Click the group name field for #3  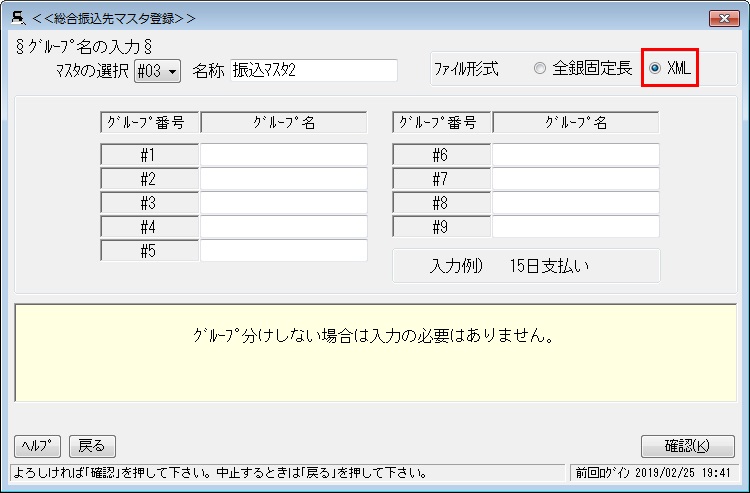pyautogui.click(x=284, y=202)
